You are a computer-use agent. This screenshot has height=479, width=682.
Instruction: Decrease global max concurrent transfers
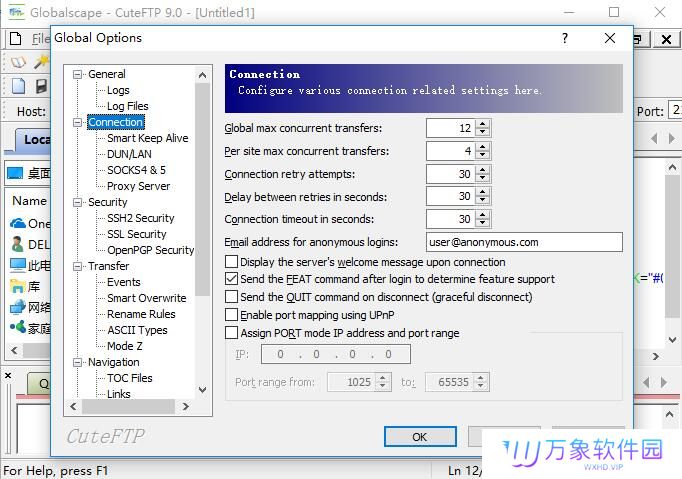pos(482,132)
